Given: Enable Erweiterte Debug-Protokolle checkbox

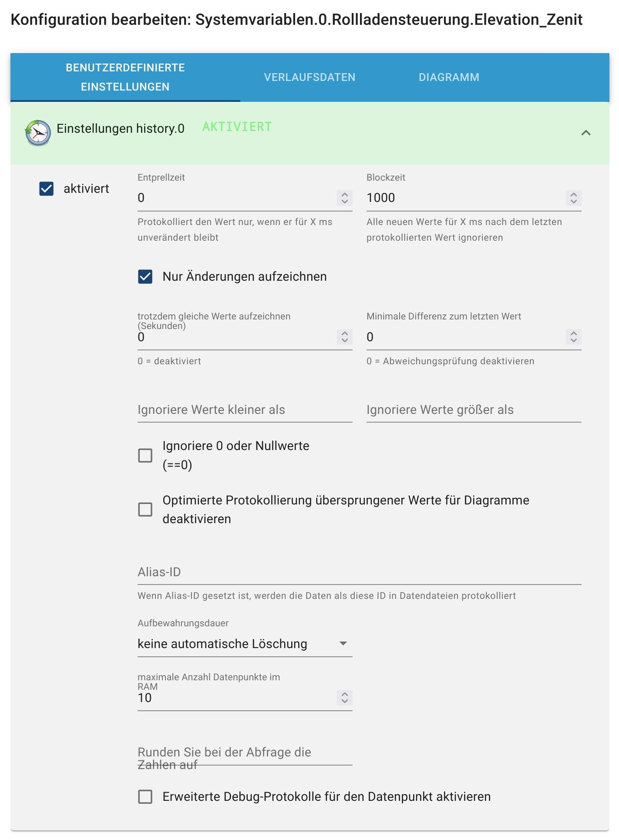Looking at the screenshot, I should [x=145, y=796].
